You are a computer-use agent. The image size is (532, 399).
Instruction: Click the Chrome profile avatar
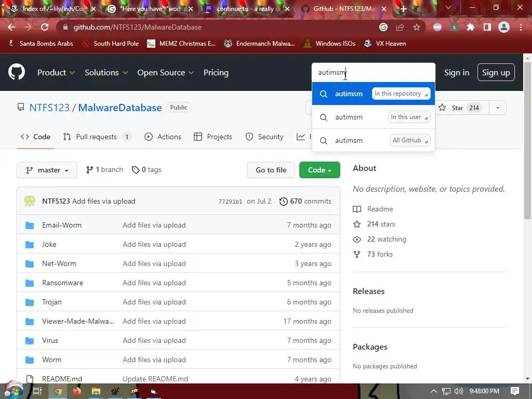pyautogui.click(x=504, y=27)
